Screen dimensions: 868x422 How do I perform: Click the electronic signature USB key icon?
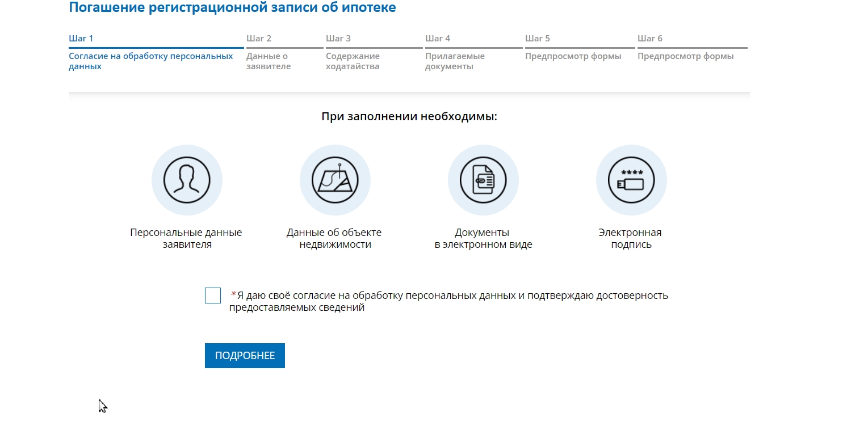[631, 180]
